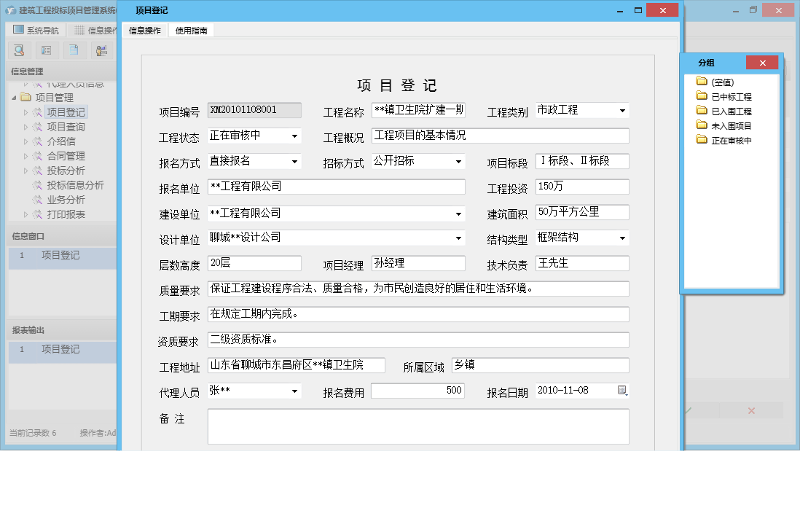Image resolution: width=800 pixels, height=532 pixels.
Task: Open the 工程类别 dropdown
Action: 623,110
